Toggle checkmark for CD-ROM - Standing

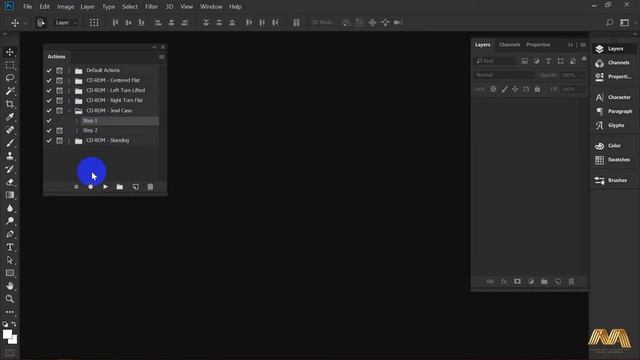click(49, 140)
